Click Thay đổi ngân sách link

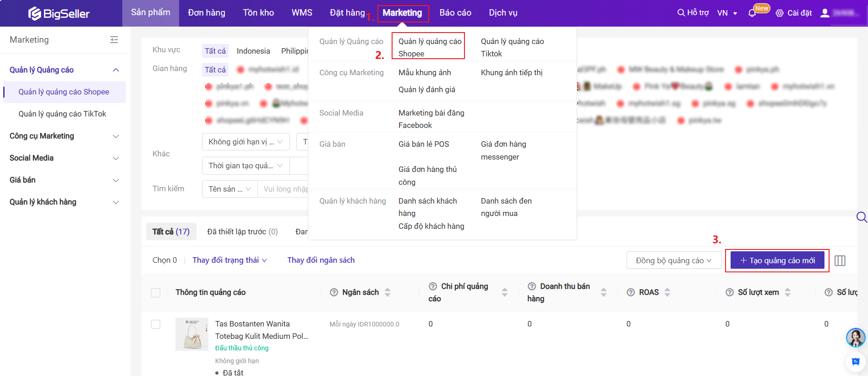tap(321, 260)
